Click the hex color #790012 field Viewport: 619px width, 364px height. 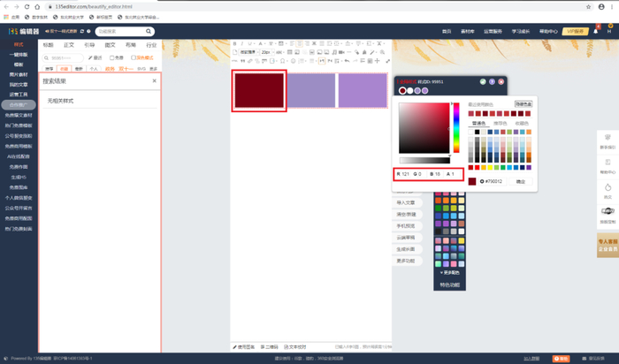click(492, 181)
